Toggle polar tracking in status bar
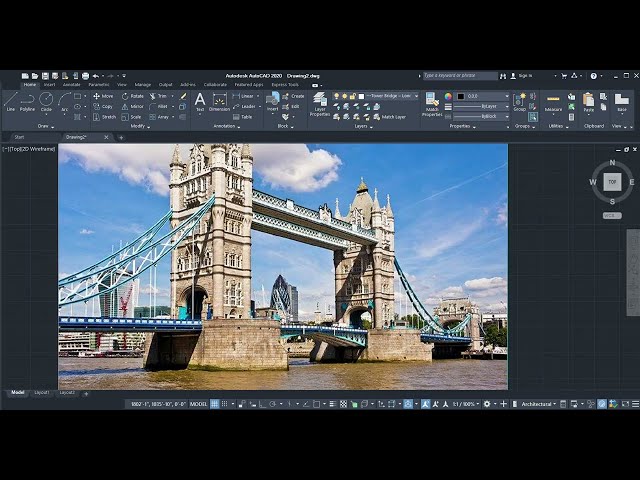 point(272,404)
